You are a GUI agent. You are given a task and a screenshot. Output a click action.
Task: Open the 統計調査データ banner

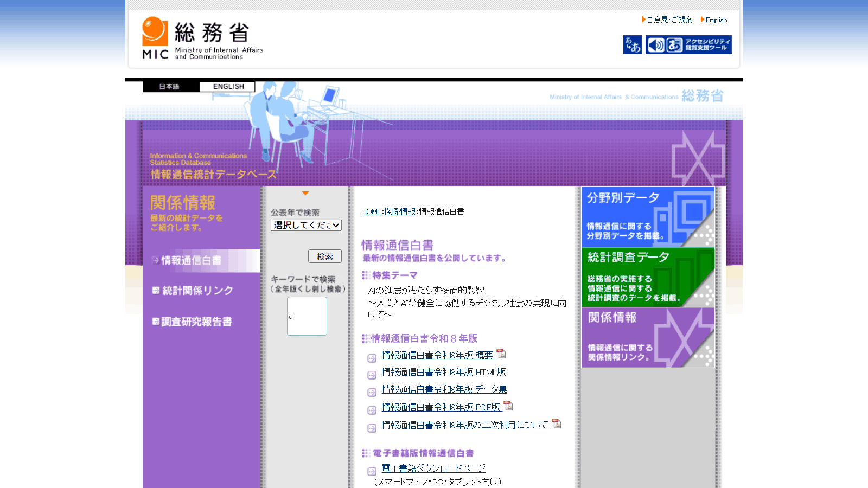pyautogui.click(x=648, y=277)
